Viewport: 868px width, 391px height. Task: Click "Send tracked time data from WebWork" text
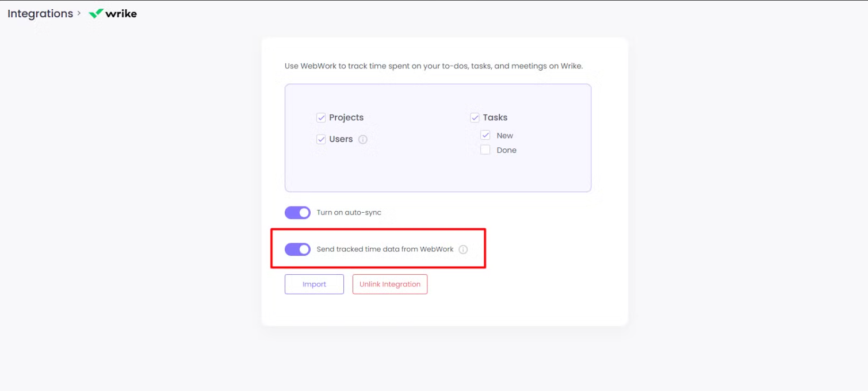pyautogui.click(x=385, y=250)
